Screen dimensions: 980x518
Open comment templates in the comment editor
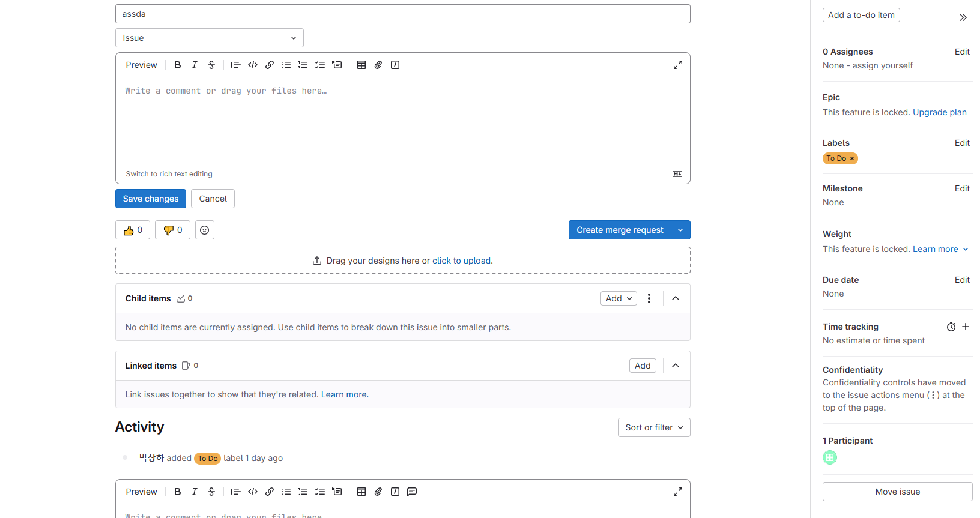click(412, 492)
